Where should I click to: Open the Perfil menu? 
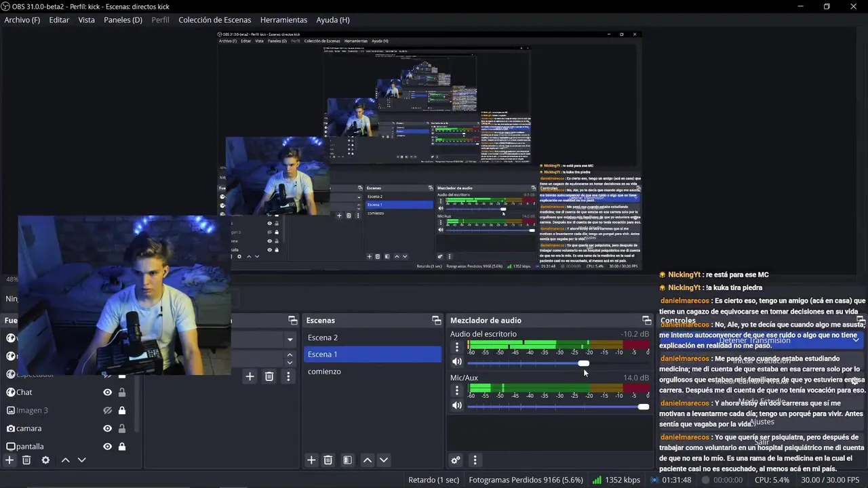160,20
